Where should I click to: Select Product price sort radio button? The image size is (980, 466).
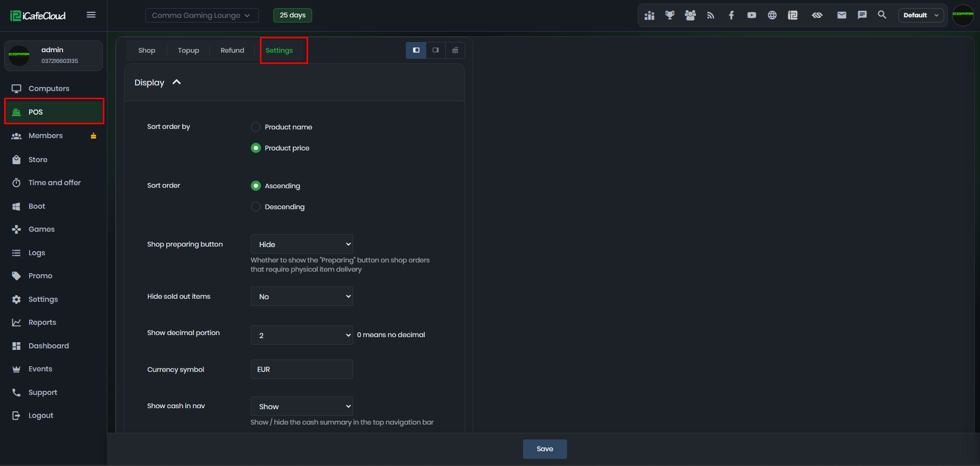click(256, 148)
